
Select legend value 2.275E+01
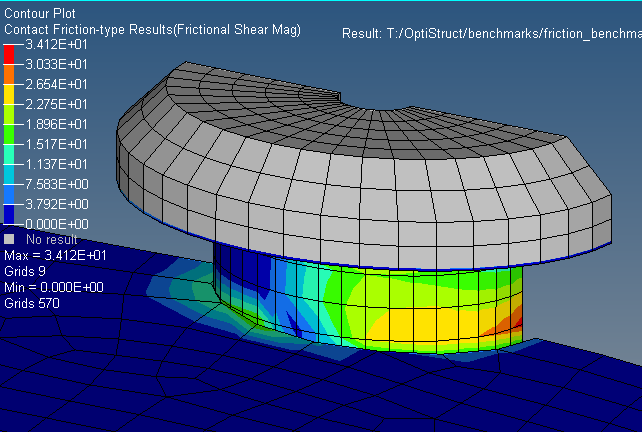point(57,104)
